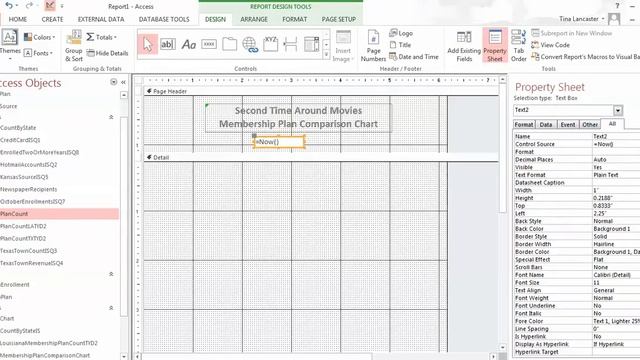Click Add Existing Fields
Image resolution: width=640 pixels, height=360 pixels.
(464, 46)
